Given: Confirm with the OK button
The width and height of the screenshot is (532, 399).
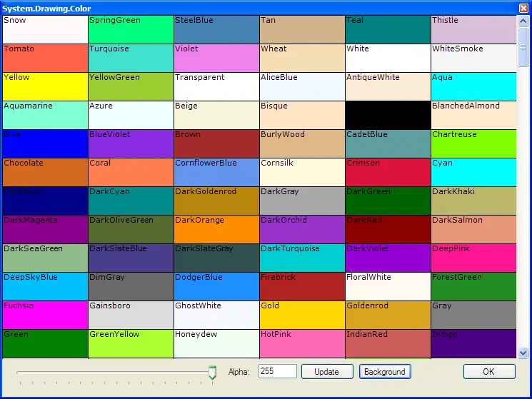Looking at the screenshot, I should click(x=489, y=372).
